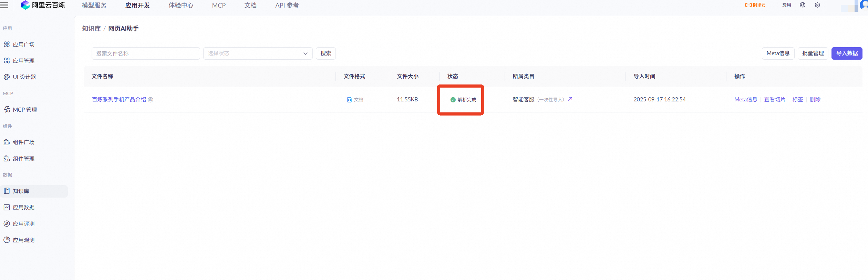
Task: Click the 应用评测 compass icon
Action: pyautogui.click(x=7, y=224)
